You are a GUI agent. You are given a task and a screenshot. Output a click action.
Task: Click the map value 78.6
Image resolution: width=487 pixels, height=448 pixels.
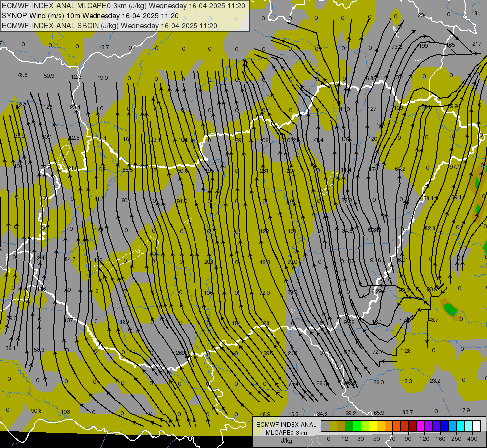coord(22,75)
